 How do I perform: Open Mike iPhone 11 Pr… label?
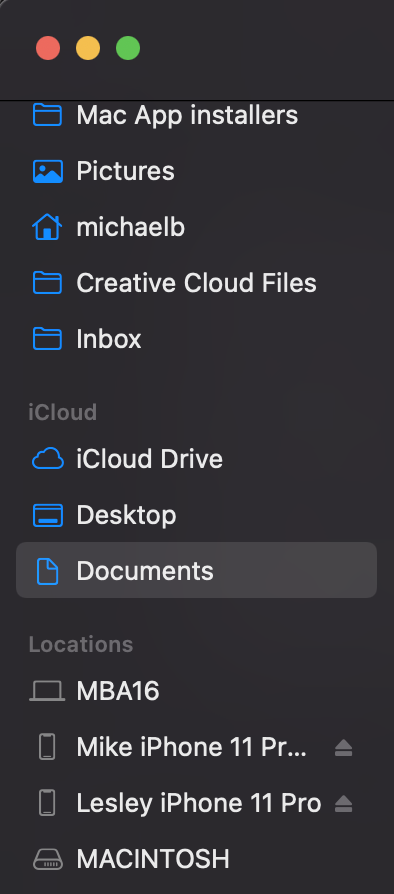coord(192,747)
